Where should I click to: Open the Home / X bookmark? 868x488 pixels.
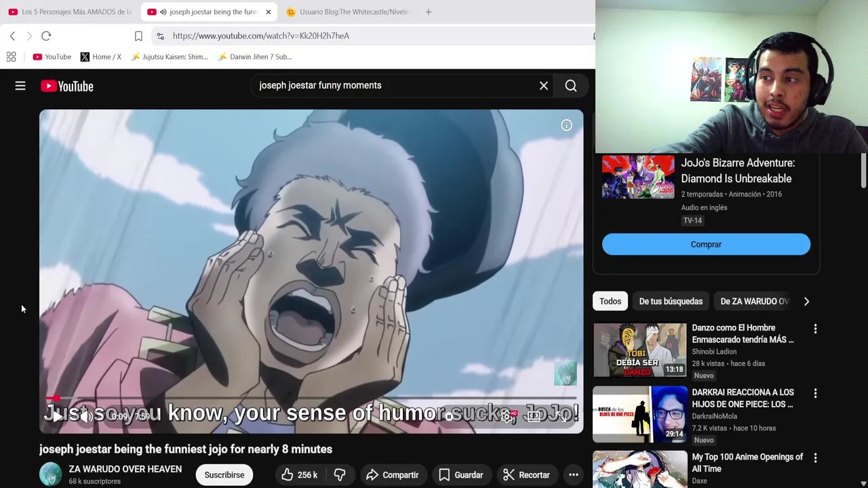(x=100, y=57)
